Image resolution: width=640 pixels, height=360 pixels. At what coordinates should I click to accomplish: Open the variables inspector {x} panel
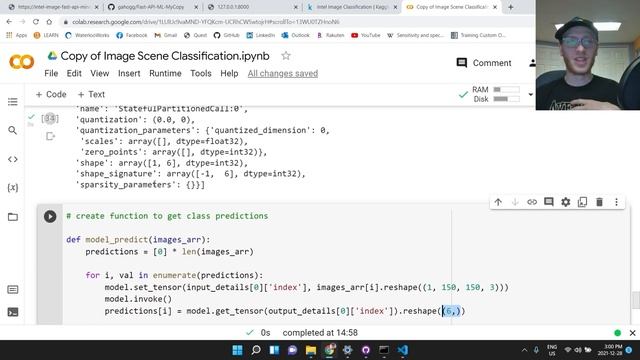pos(13,188)
